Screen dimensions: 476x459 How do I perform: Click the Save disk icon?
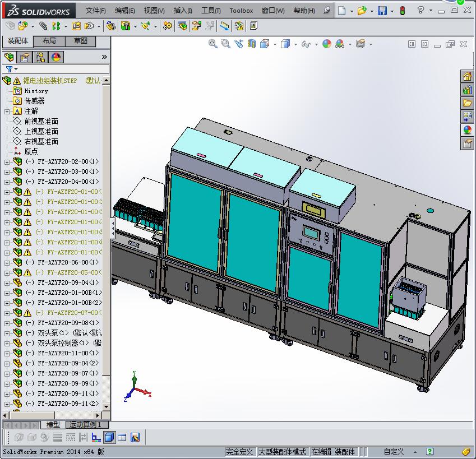[382, 11]
